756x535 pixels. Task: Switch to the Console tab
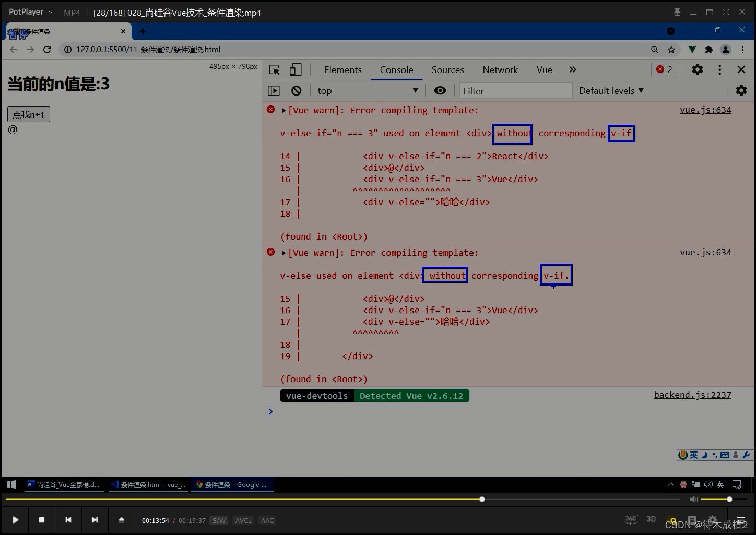396,70
